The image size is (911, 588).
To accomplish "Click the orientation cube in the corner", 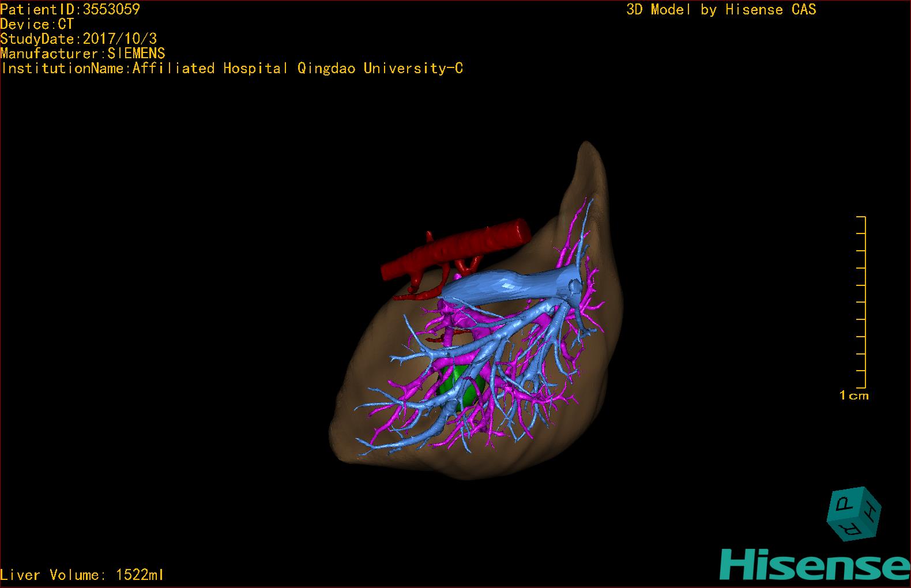I will coord(854,514).
